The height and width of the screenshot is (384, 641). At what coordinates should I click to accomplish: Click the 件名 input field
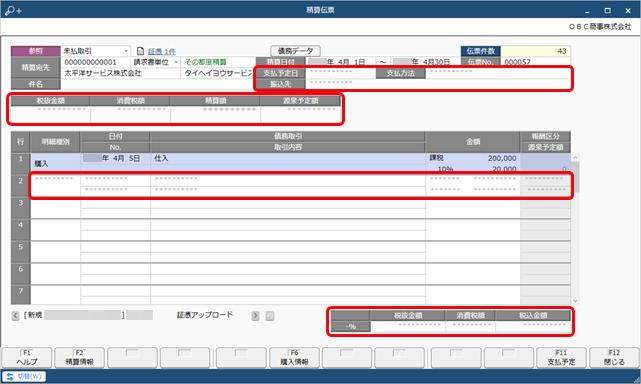tap(157, 84)
